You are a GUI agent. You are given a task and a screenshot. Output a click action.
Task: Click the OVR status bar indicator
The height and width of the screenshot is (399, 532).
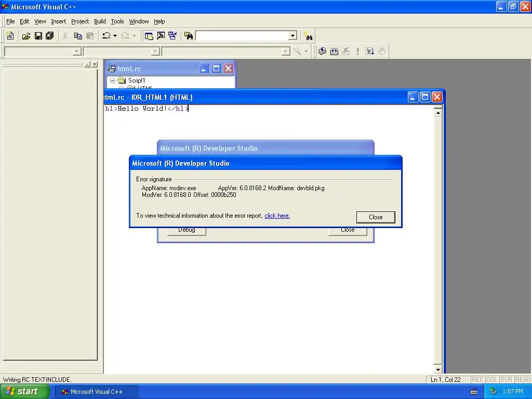coord(506,380)
